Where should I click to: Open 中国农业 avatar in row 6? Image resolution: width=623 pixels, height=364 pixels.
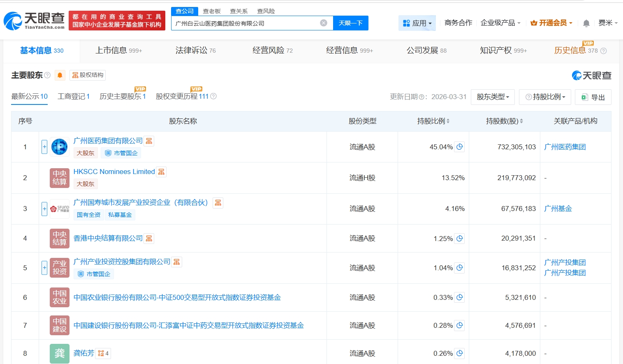pyautogui.click(x=60, y=297)
